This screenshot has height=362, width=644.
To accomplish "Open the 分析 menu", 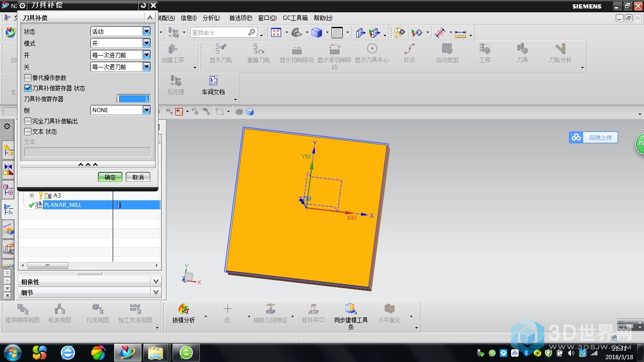I will (x=211, y=18).
